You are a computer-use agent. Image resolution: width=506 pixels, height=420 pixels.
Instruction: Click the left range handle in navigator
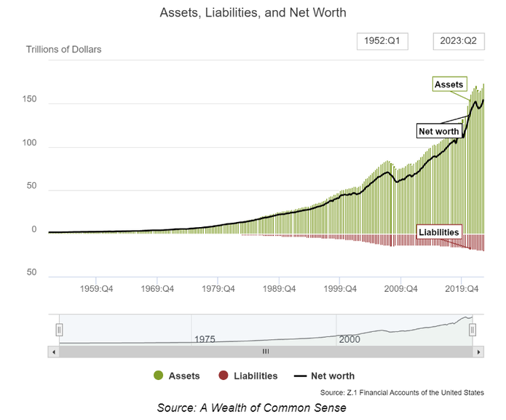point(60,330)
